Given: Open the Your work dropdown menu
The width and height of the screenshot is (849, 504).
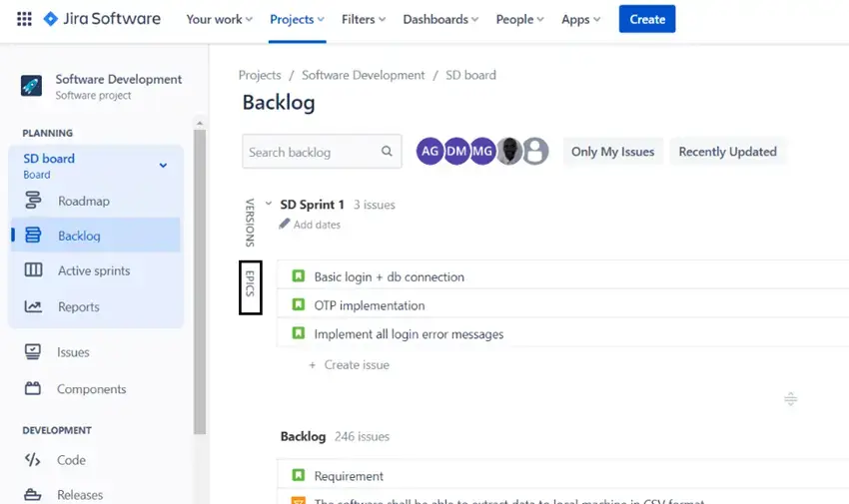Looking at the screenshot, I should [219, 19].
